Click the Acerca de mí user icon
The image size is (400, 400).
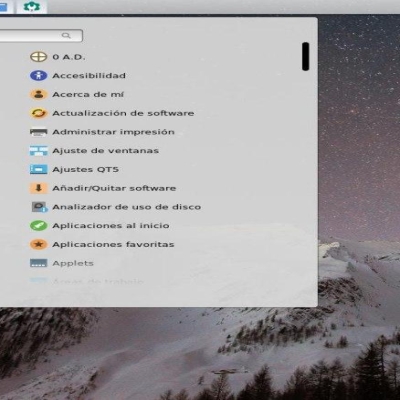39,94
